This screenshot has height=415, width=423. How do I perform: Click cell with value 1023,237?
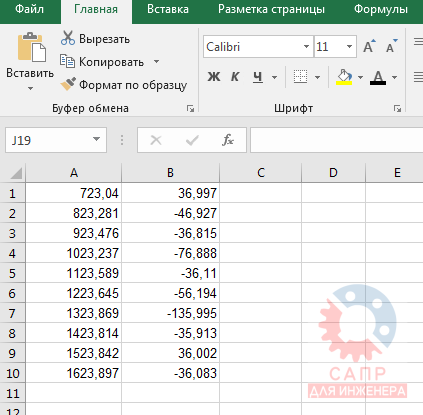(74, 253)
